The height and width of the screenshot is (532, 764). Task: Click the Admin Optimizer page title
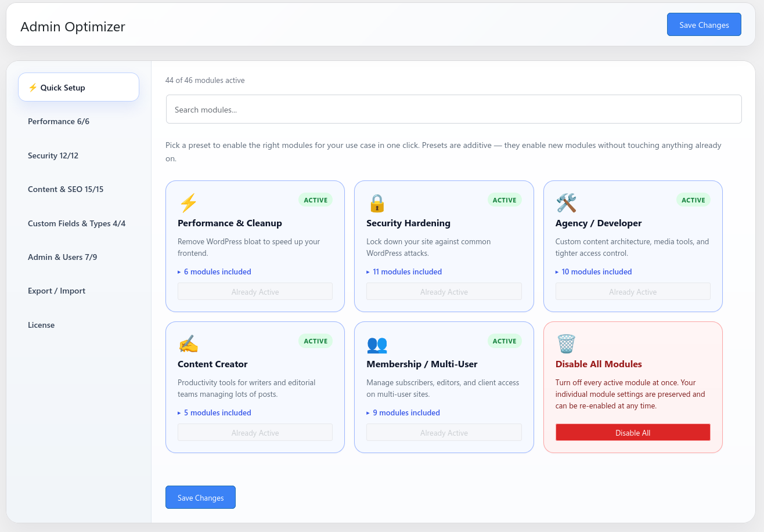click(73, 26)
